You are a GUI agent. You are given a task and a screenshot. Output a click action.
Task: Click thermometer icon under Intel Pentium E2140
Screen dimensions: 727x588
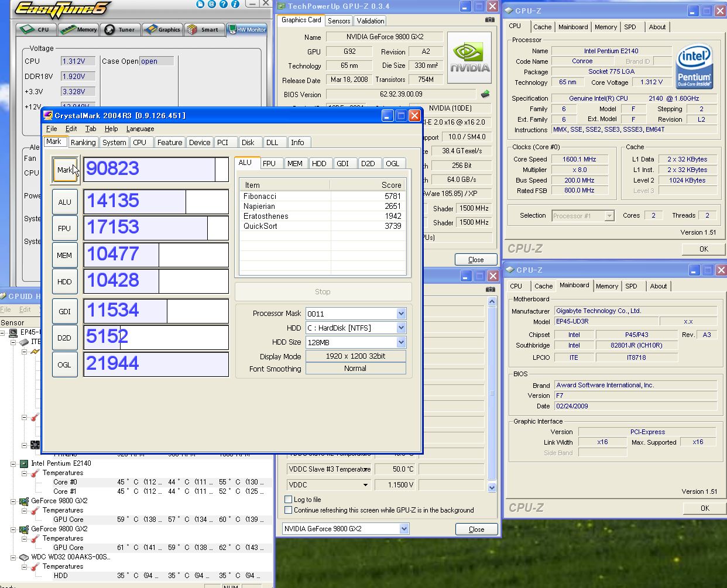coord(35,473)
